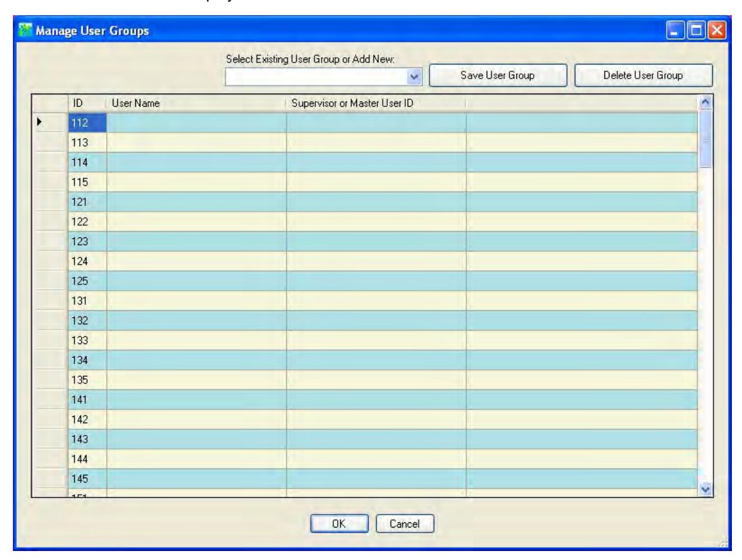The image size is (742, 560).
Task: Click the scrollbar up arrow
Action: pos(706,101)
